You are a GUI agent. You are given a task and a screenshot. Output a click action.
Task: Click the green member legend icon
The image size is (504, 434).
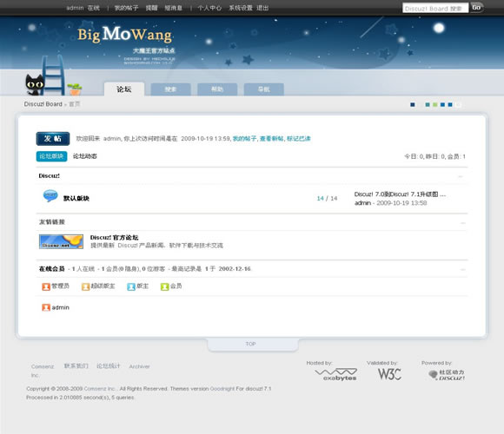pos(164,286)
